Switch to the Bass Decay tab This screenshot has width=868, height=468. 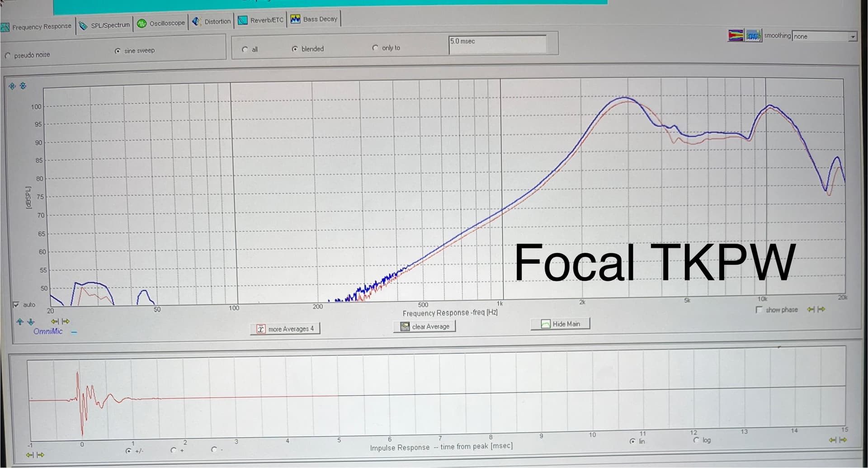coord(315,19)
